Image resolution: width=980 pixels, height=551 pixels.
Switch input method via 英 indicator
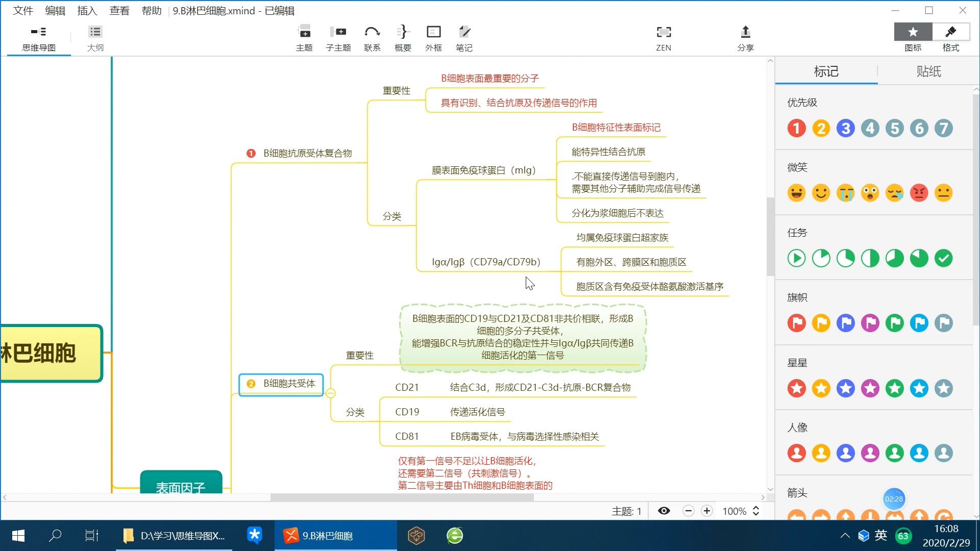pos(881,535)
